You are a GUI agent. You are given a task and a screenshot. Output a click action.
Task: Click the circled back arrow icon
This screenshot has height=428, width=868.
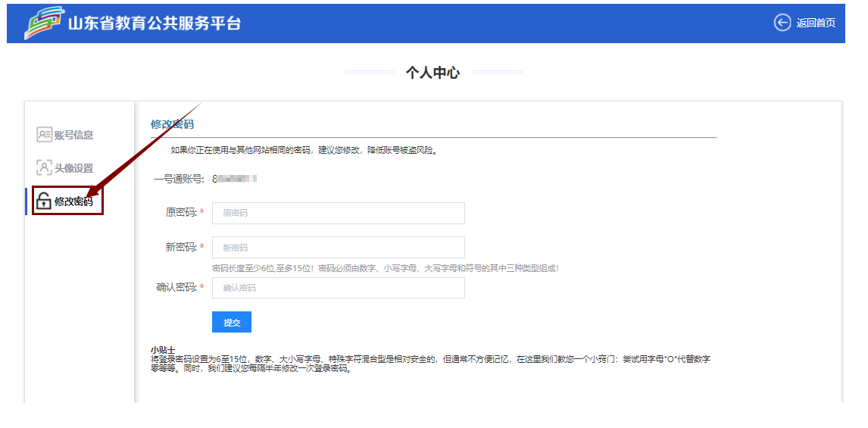pyautogui.click(x=782, y=23)
